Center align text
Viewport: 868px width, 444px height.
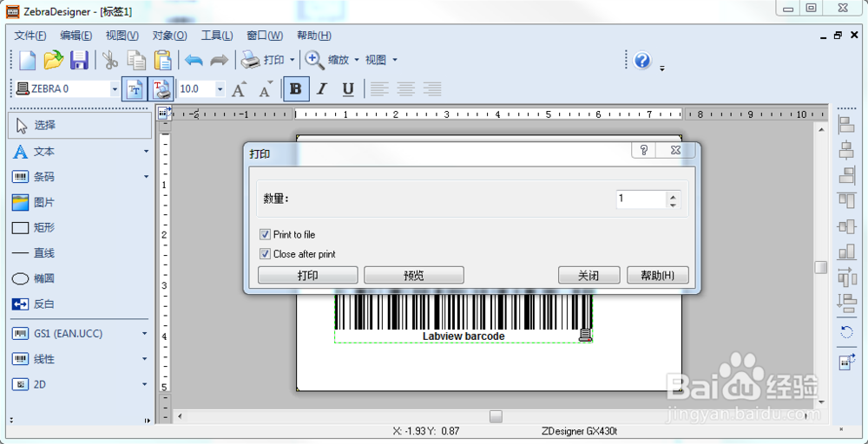pos(406,88)
